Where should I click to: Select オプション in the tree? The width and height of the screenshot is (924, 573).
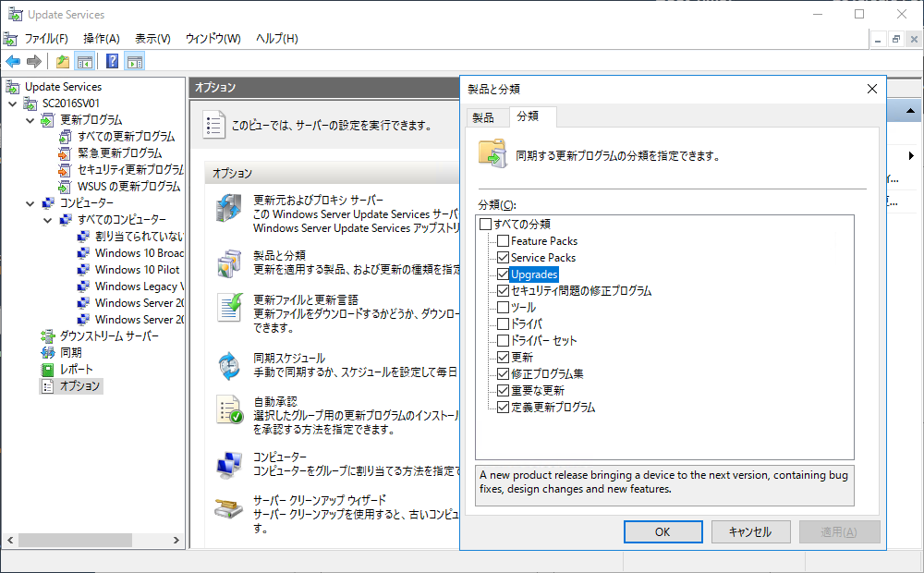tap(79, 386)
